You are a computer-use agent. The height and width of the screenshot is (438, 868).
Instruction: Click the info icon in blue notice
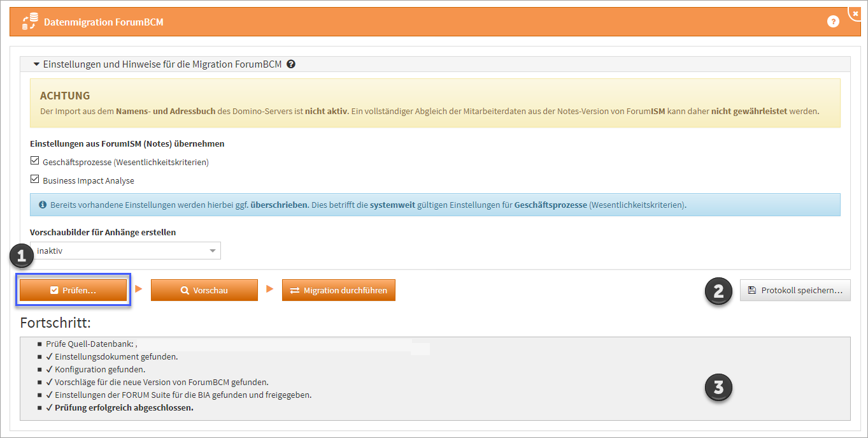[43, 205]
